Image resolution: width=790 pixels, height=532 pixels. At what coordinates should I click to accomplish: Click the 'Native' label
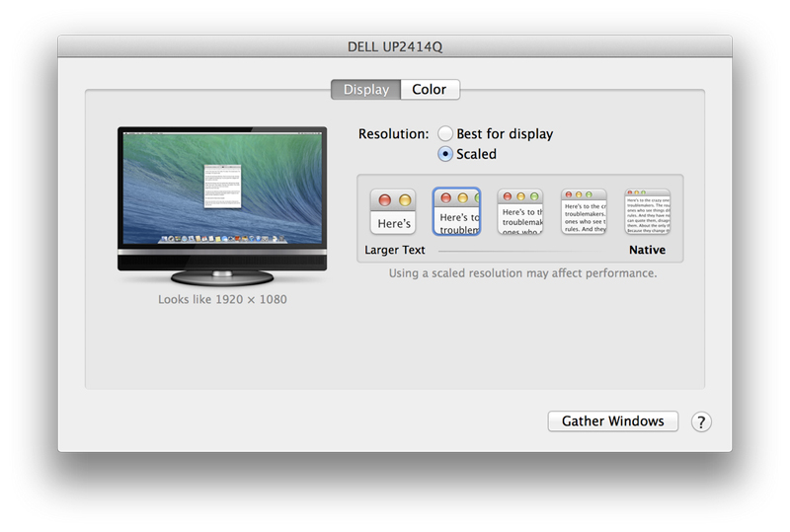click(x=648, y=250)
